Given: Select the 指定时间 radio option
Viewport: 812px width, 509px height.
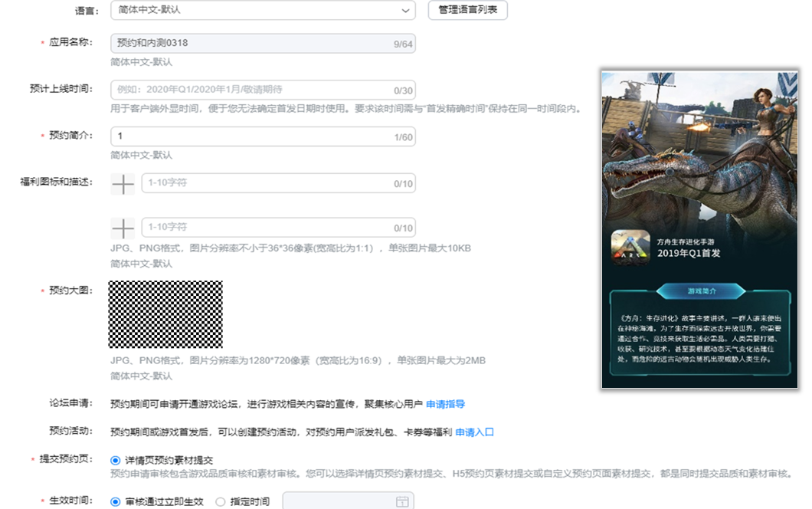Looking at the screenshot, I should coord(221,502).
